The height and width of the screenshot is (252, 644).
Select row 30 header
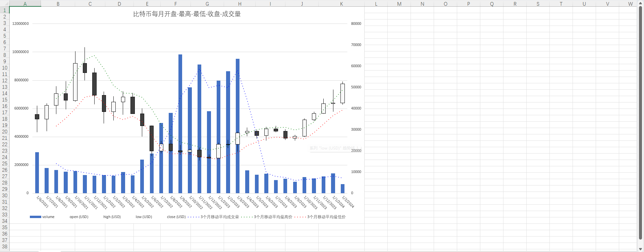(5, 196)
